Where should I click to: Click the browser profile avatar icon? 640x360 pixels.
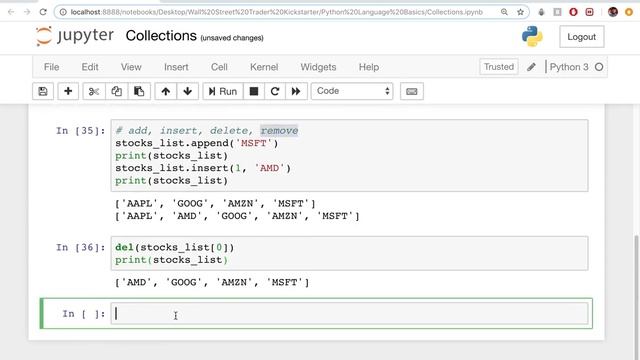613,12
